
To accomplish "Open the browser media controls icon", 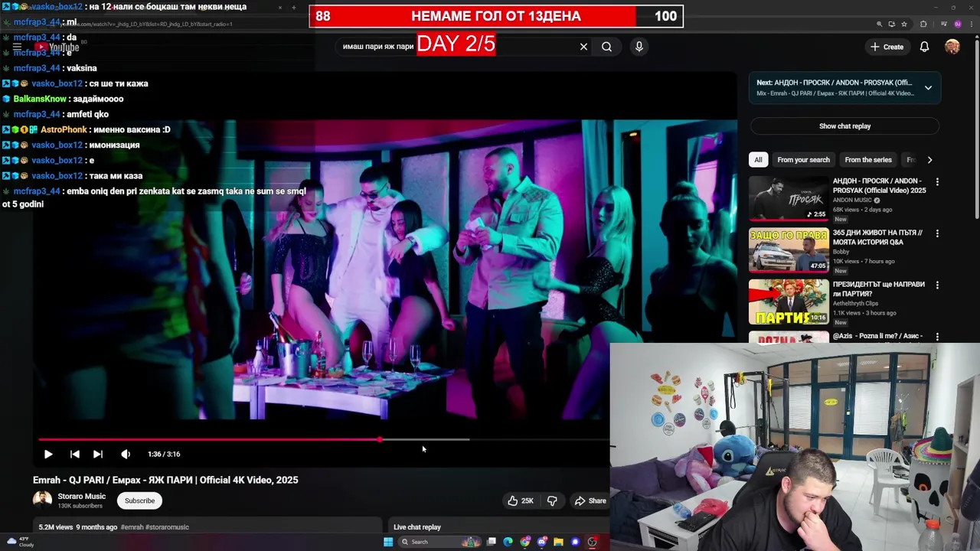I will coord(944,24).
